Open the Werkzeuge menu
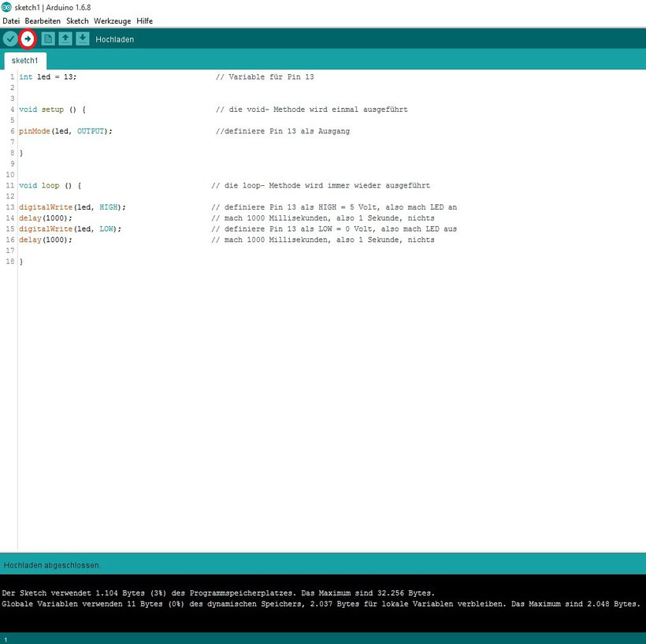 tap(112, 21)
